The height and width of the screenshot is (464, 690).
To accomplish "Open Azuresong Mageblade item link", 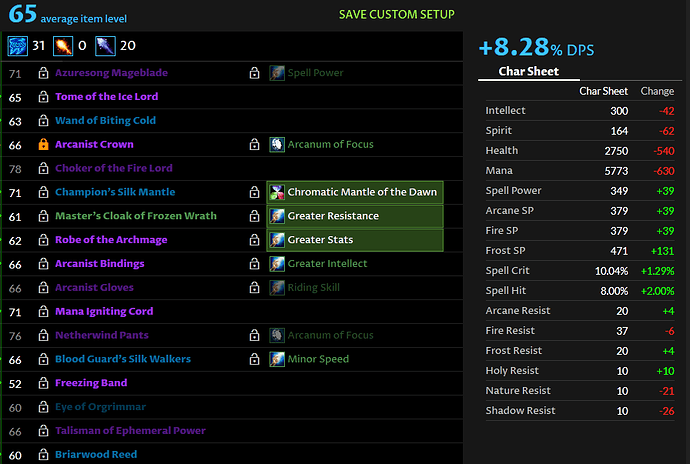I will pyautogui.click(x=111, y=73).
